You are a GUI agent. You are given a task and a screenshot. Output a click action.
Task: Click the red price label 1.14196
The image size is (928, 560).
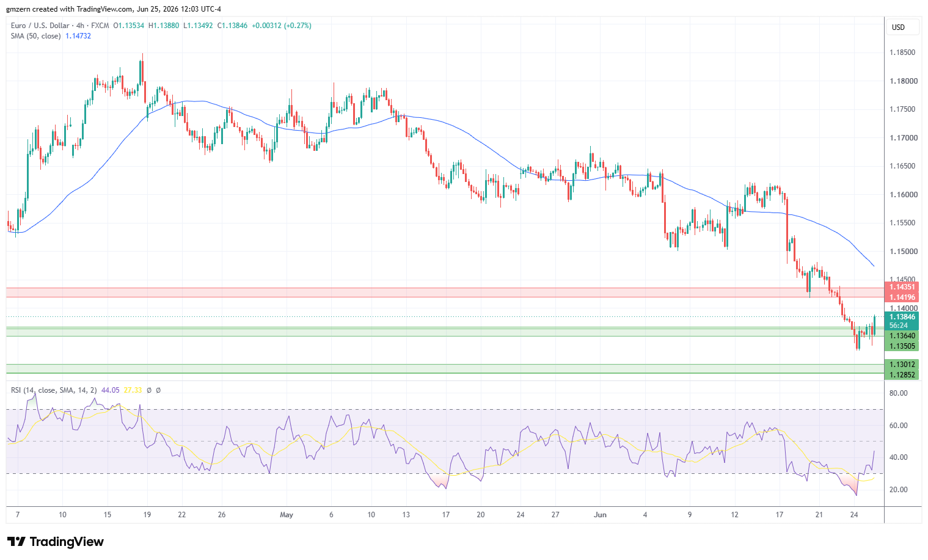tap(902, 297)
